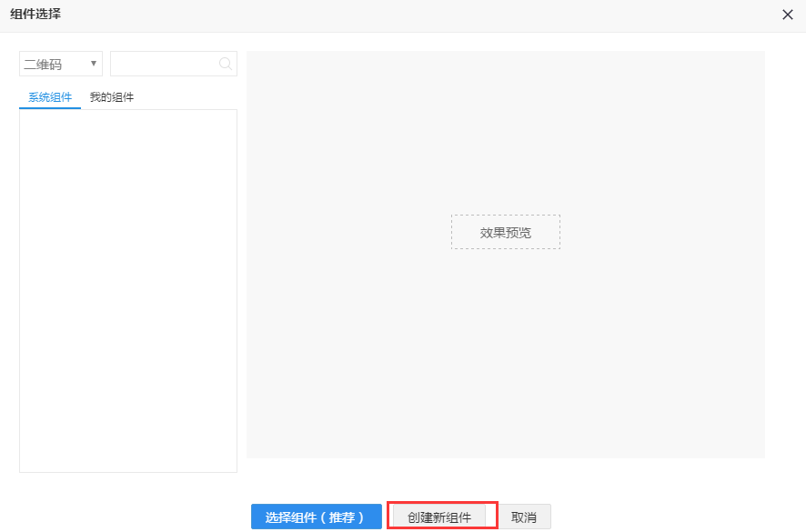Click the 效果预览 placeholder box
Screen dimensions: 806x532
coord(505,232)
